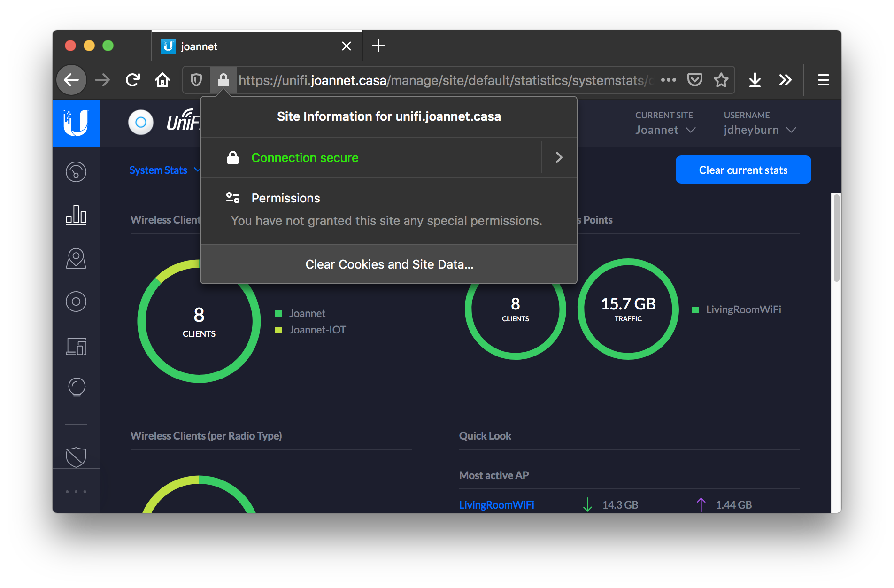
Task: Show more toolbar tools overflow
Action: (785, 80)
